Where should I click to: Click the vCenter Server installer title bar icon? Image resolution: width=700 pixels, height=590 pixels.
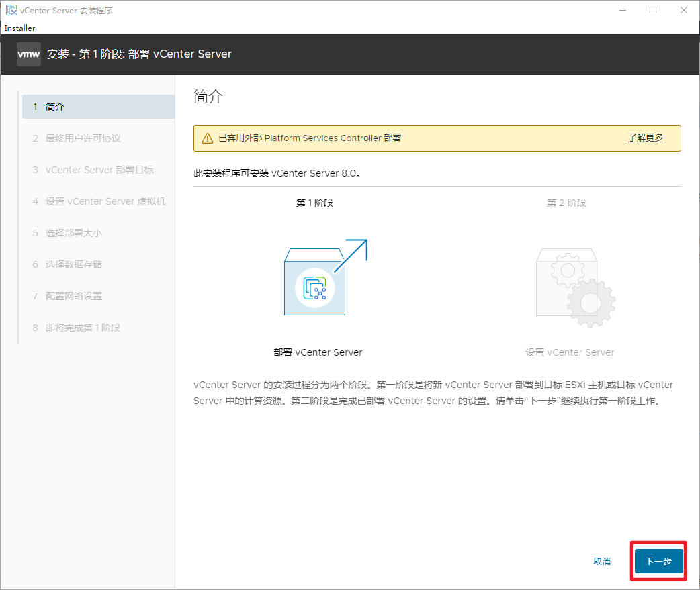(x=11, y=10)
